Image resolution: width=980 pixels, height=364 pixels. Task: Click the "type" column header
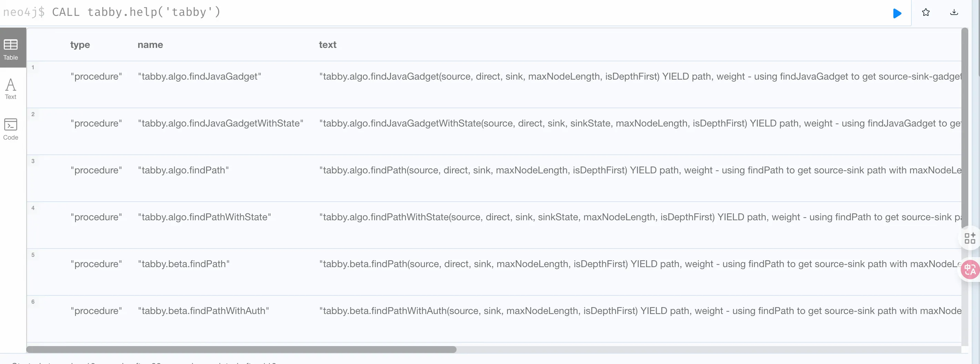coord(80,45)
